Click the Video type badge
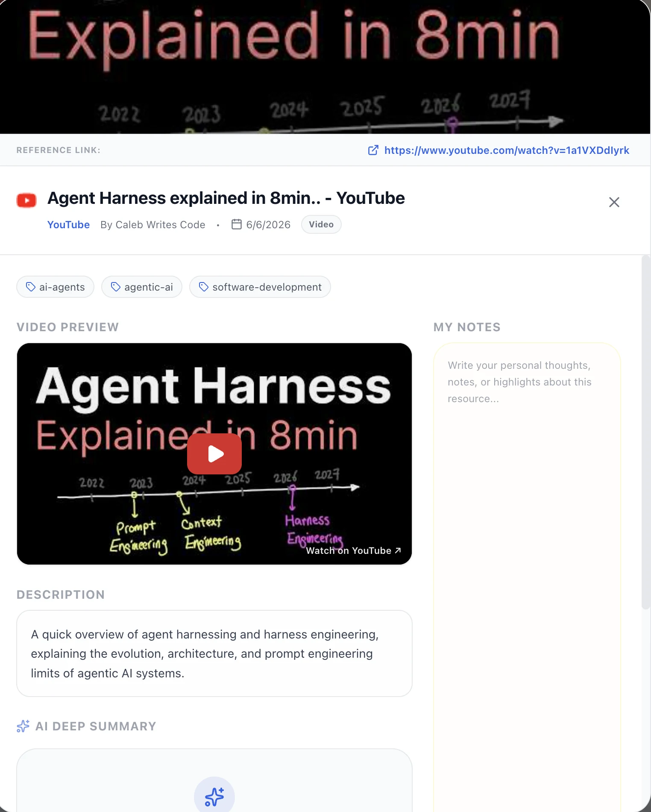Viewport: 651px width, 812px height. [x=321, y=224]
